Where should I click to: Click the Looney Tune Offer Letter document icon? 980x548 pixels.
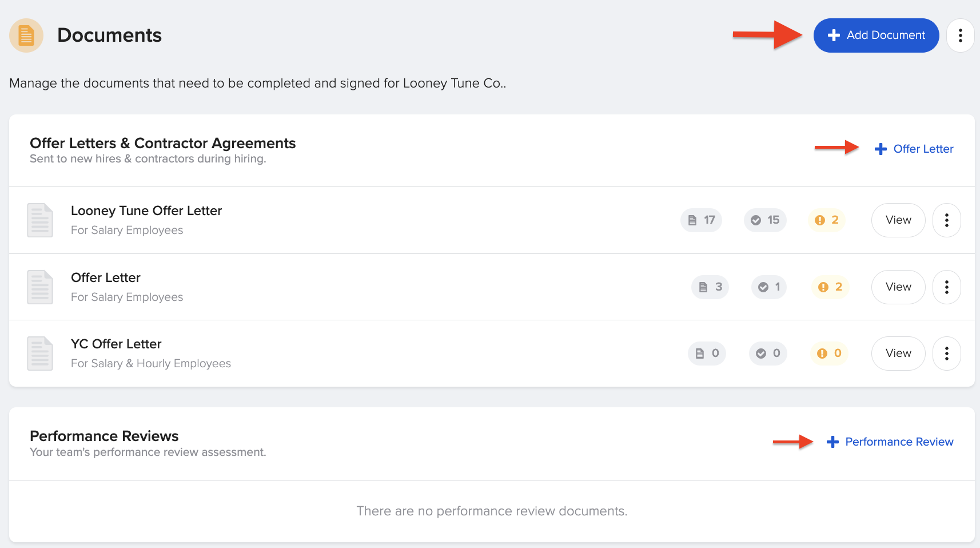(x=40, y=220)
